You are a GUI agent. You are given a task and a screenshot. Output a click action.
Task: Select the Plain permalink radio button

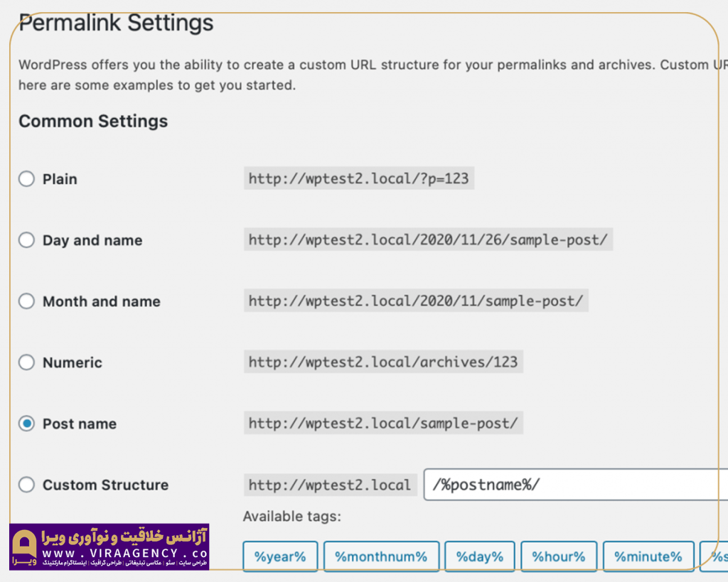[26, 179]
